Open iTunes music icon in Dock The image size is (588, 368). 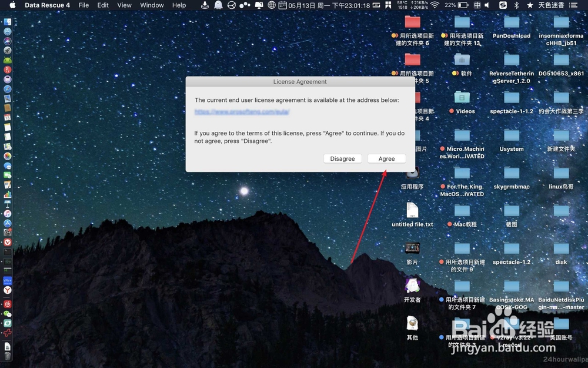click(8, 213)
